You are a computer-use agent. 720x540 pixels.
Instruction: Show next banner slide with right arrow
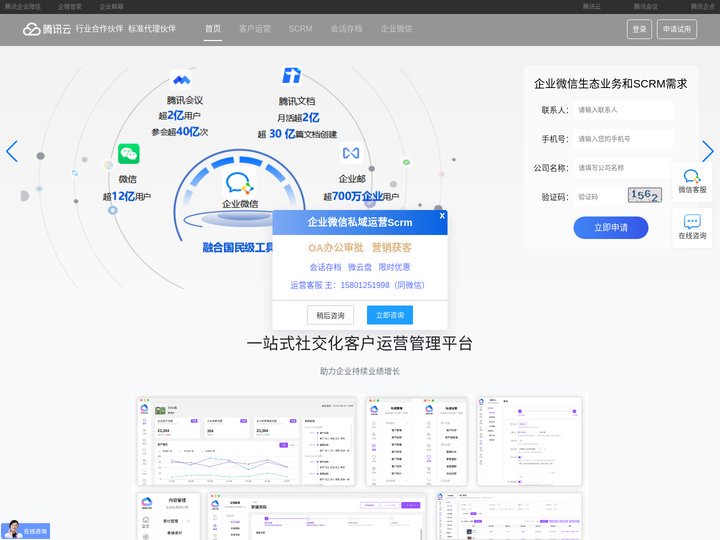click(708, 151)
